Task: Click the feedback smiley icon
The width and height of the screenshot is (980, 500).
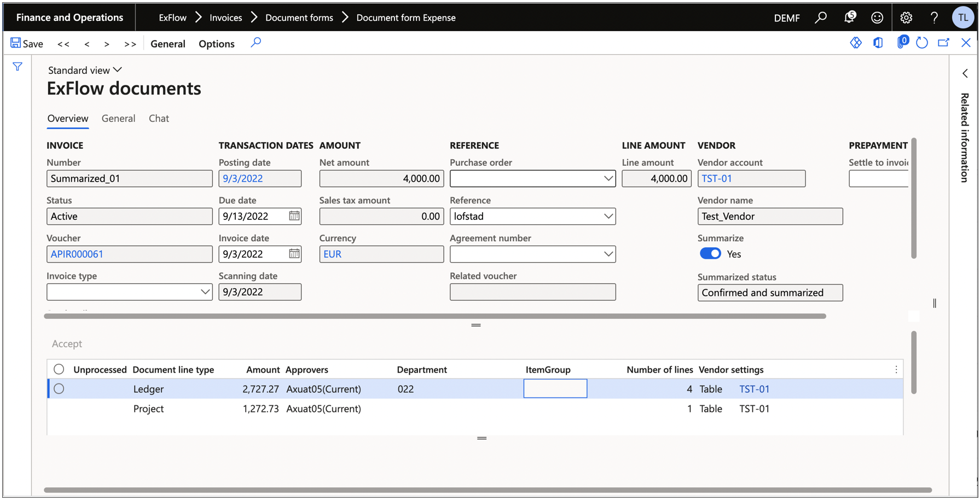Action: pyautogui.click(x=877, y=18)
